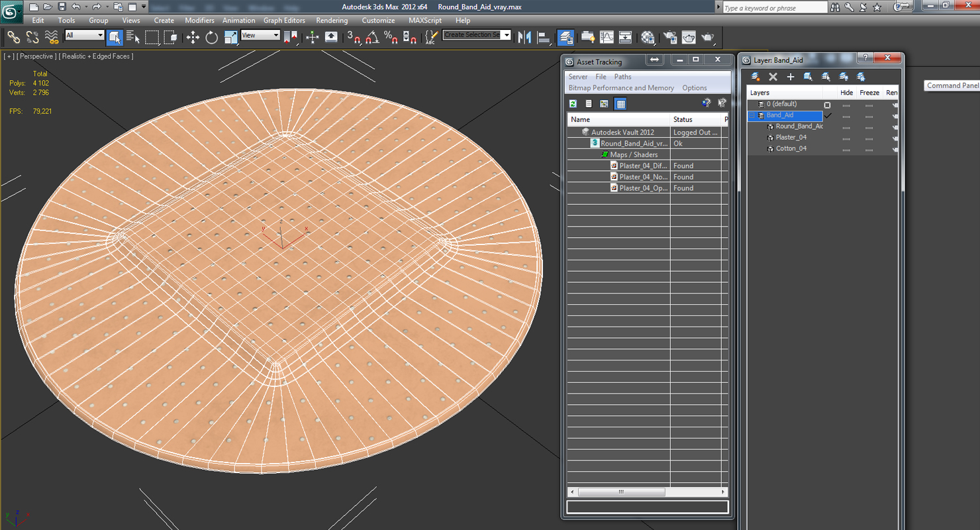980x530 pixels.
Task: Click the Realistic + Edged Faces shading label
Action: click(96, 56)
